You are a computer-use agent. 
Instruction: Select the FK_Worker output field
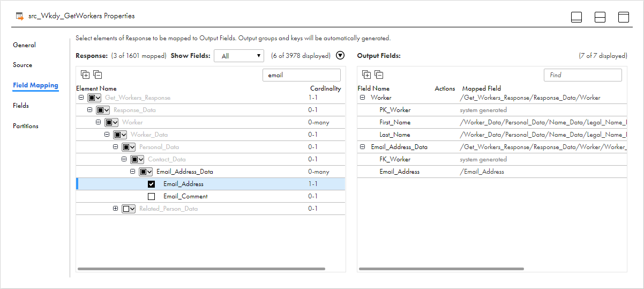click(395, 159)
